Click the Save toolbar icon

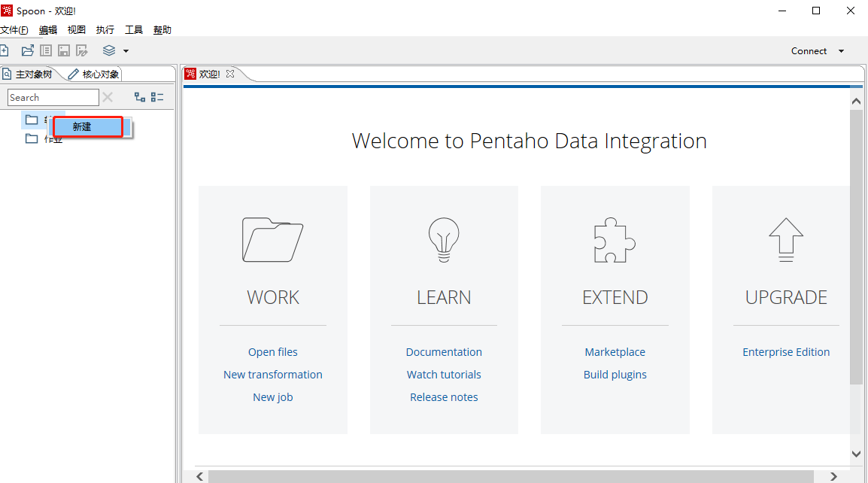click(64, 51)
